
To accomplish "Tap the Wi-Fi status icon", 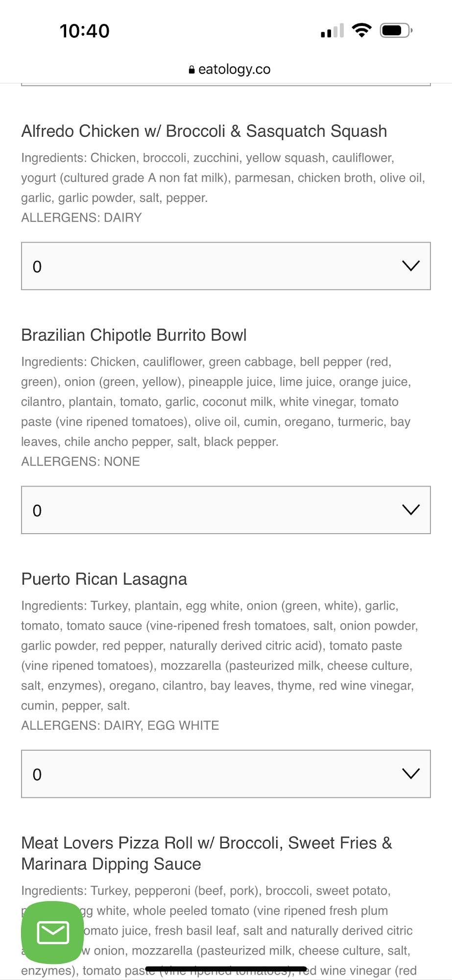I will [362, 30].
